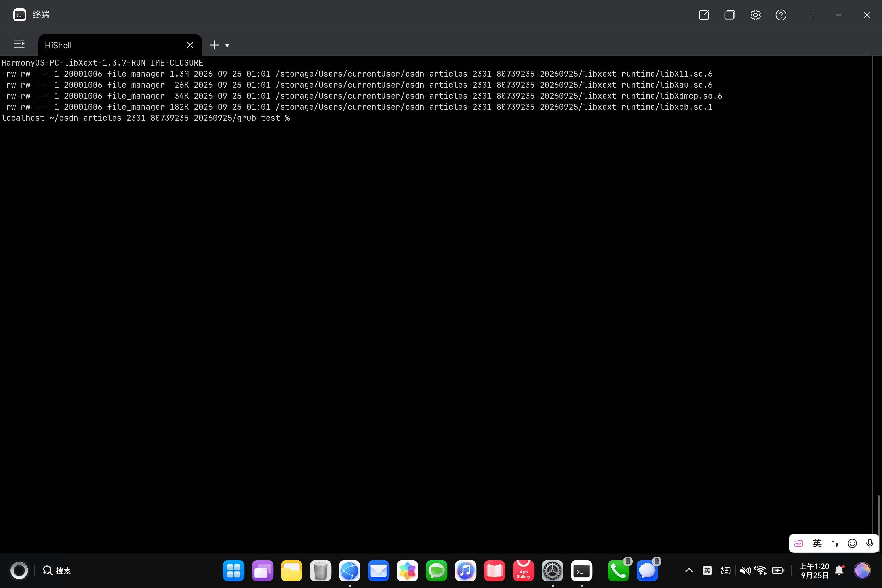Image resolution: width=882 pixels, height=588 pixels.
Task: Open the emoji smiley in IME panel
Action: click(x=852, y=543)
